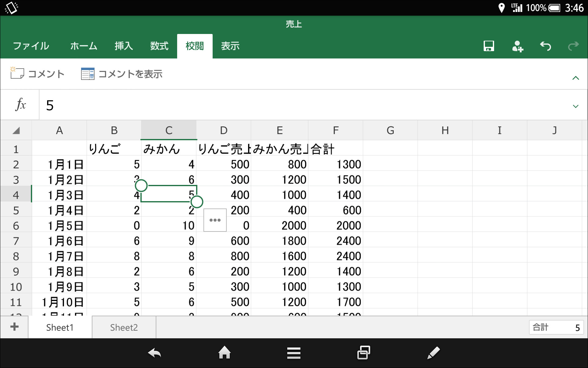Tap the Android overview button

click(363, 353)
